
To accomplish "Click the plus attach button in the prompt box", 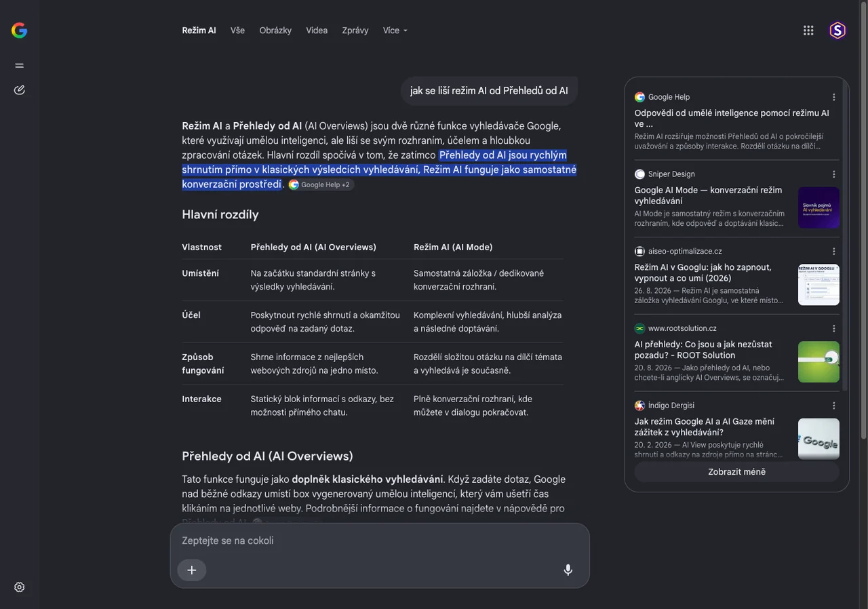I will [x=192, y=570].
